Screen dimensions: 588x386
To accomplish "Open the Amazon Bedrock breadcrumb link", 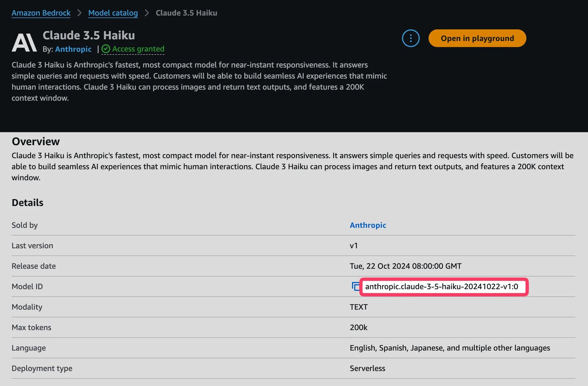I will click(x=41, y=13).
